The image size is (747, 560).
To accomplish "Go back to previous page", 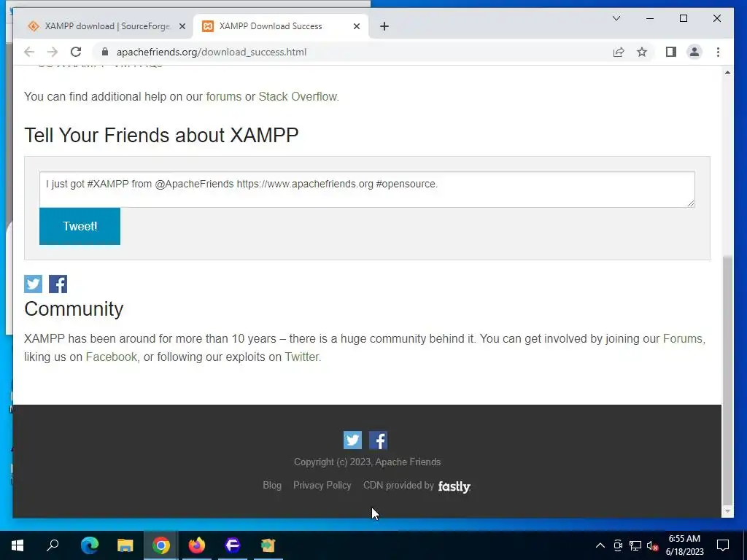I will point(29,52).
